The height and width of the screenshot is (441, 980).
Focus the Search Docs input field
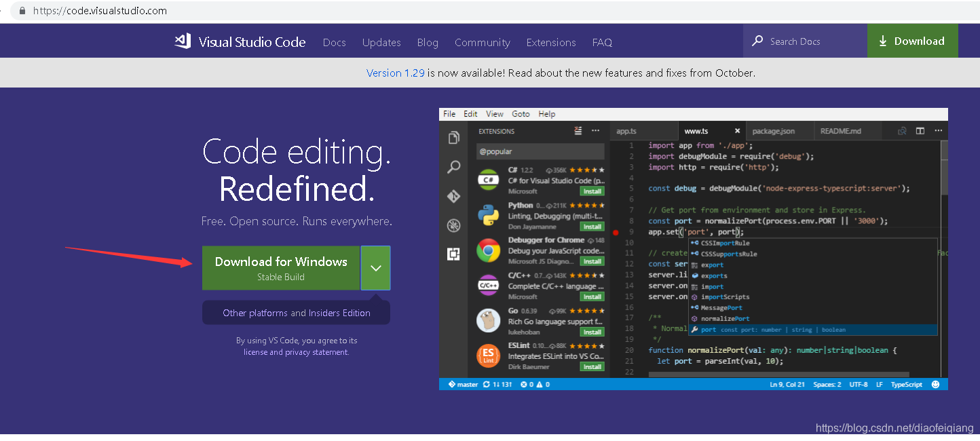tap(805, 41)
